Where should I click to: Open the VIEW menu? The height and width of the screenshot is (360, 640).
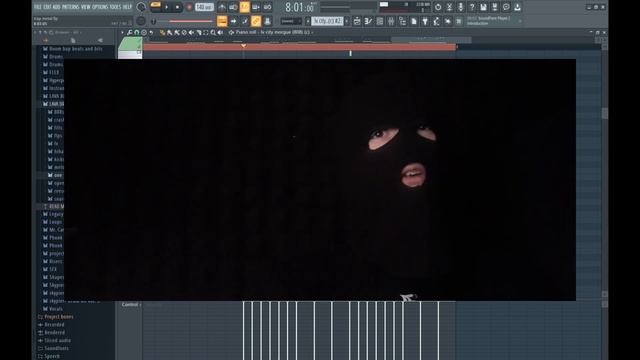pos(86,7)
